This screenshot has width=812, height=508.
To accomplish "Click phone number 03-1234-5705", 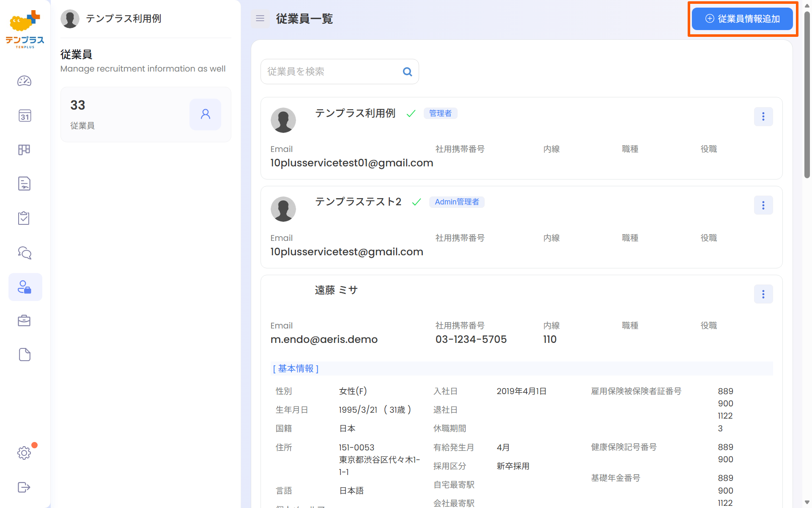I will pos(471,340).
